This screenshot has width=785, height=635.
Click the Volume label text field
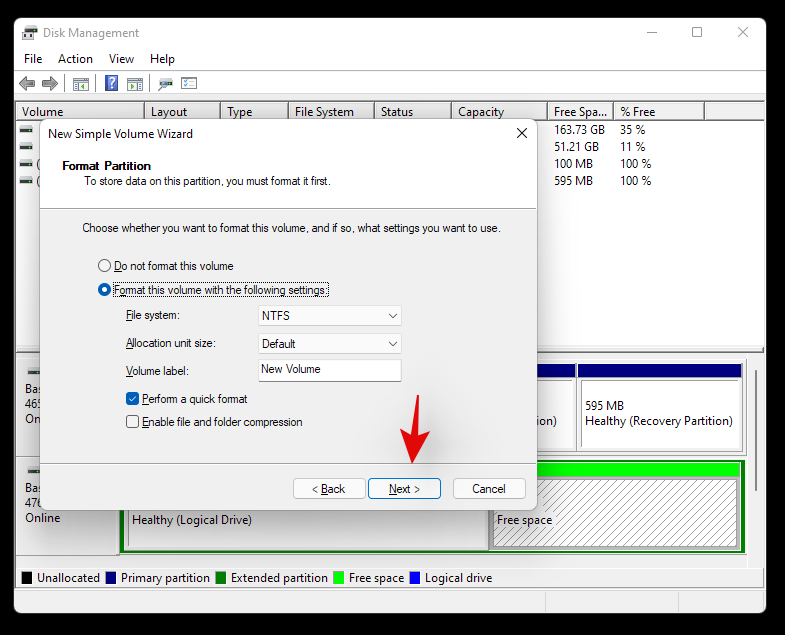(329, 370)
